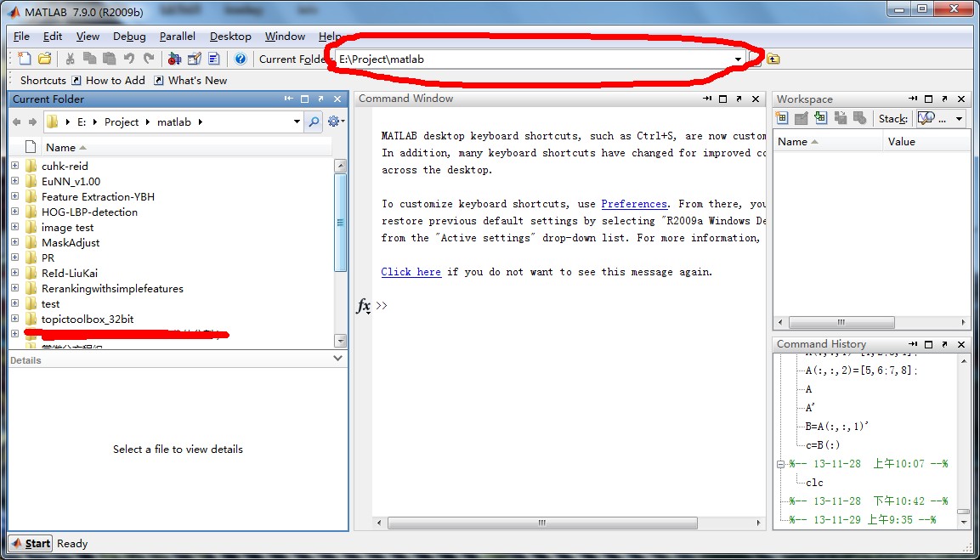Screen dimensions: 980x560
Task: Select 'clc' entry in Command History
Action: coord(814,483)
